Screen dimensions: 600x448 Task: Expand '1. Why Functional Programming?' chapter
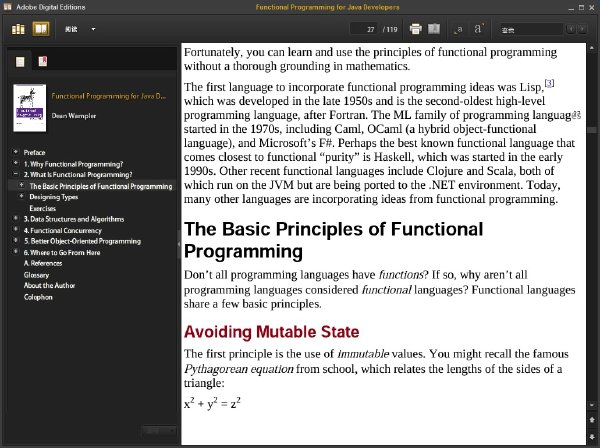(x=16, y=163)
